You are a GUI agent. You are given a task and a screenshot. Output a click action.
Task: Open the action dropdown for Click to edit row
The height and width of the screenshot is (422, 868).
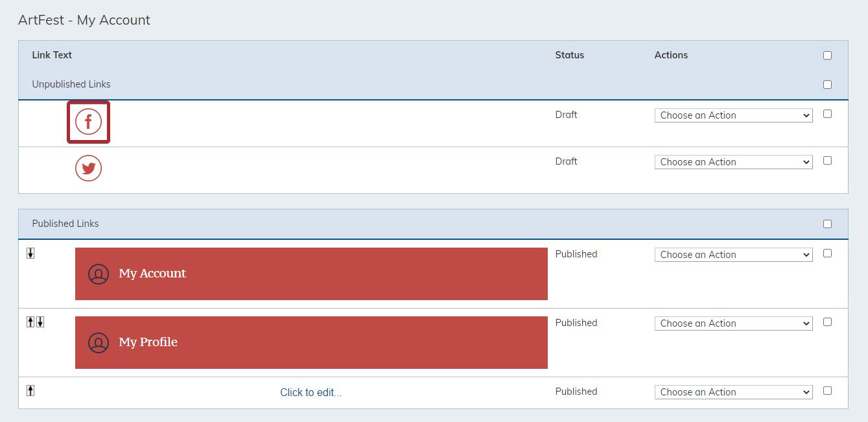pos(733,392)
